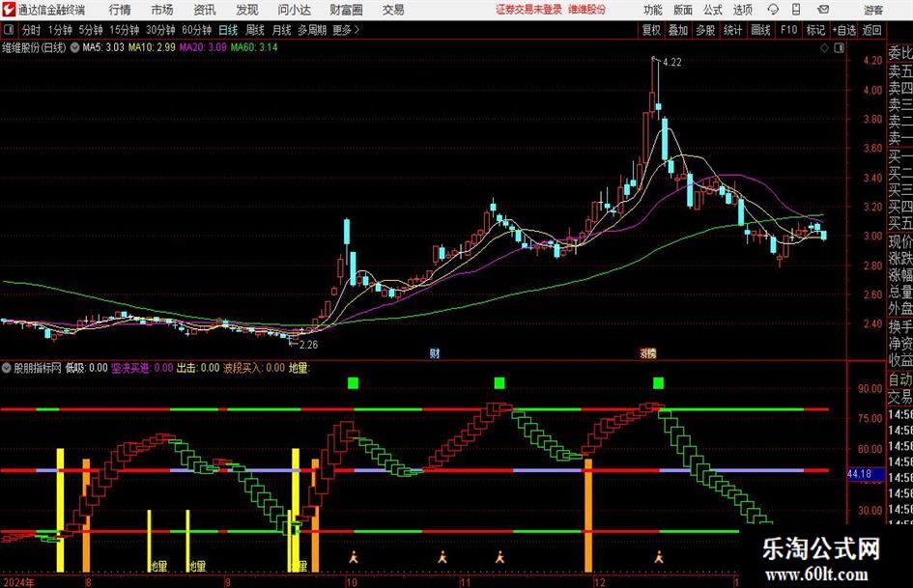
Task: Click the 自动交易 side button
Action: 900,388
